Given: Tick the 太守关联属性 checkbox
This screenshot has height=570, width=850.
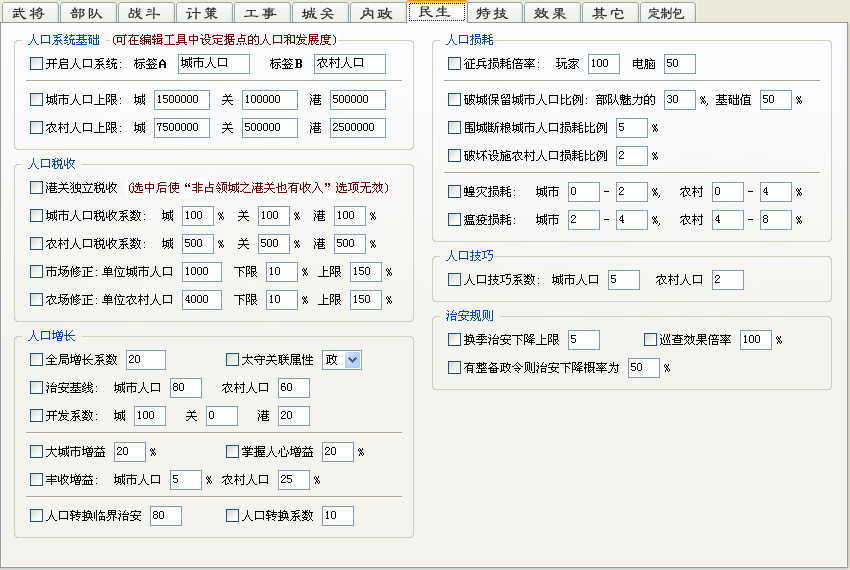Looking at the screenshot, I should point(232,360).
